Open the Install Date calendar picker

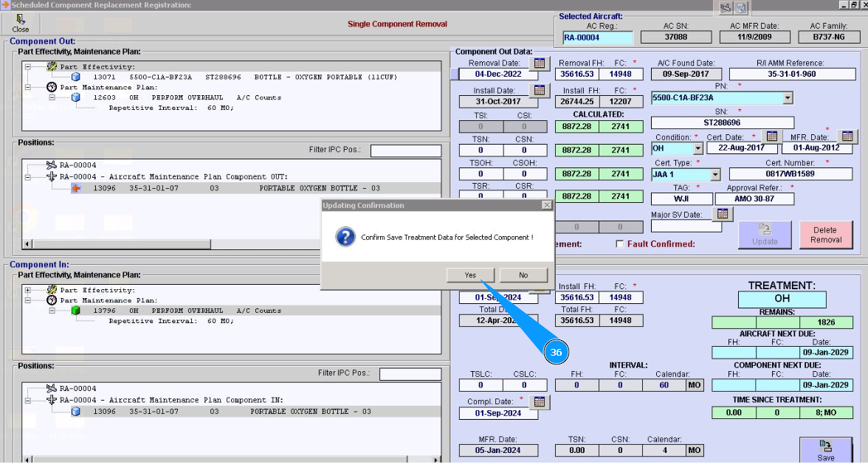pyautogui.click(x=540, y=90)
